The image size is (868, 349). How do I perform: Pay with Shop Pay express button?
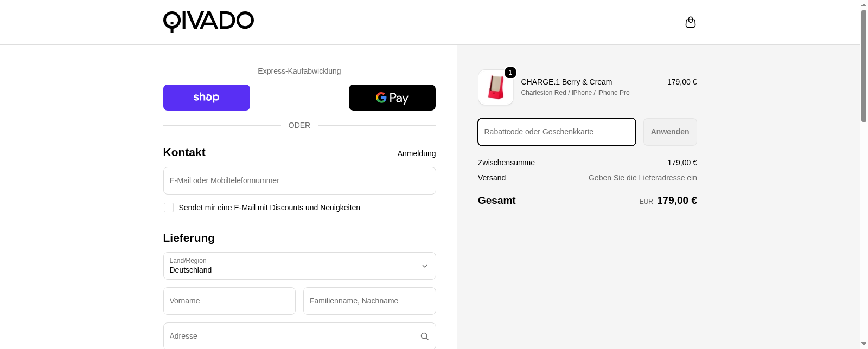[x=207, y=98]
